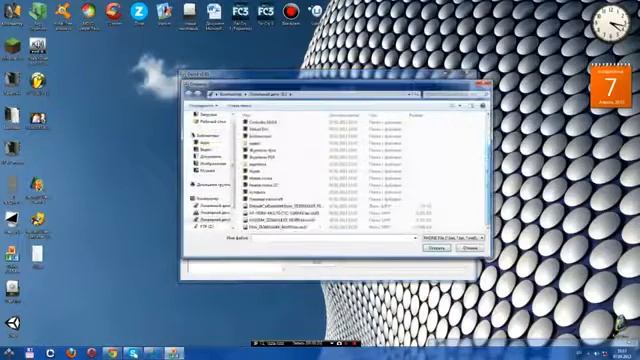
Task: Click the search field in the Open dialog
Action: point(456,94)
